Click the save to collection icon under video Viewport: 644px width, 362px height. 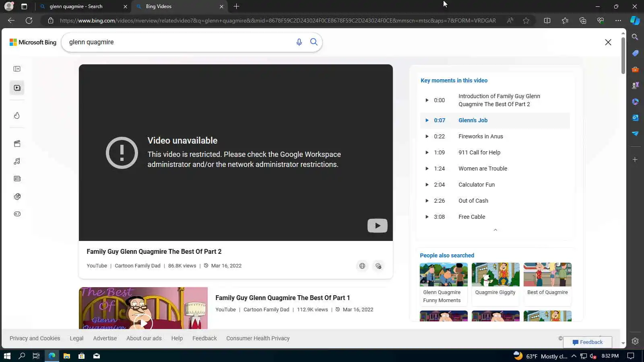[x=378, y=266]
